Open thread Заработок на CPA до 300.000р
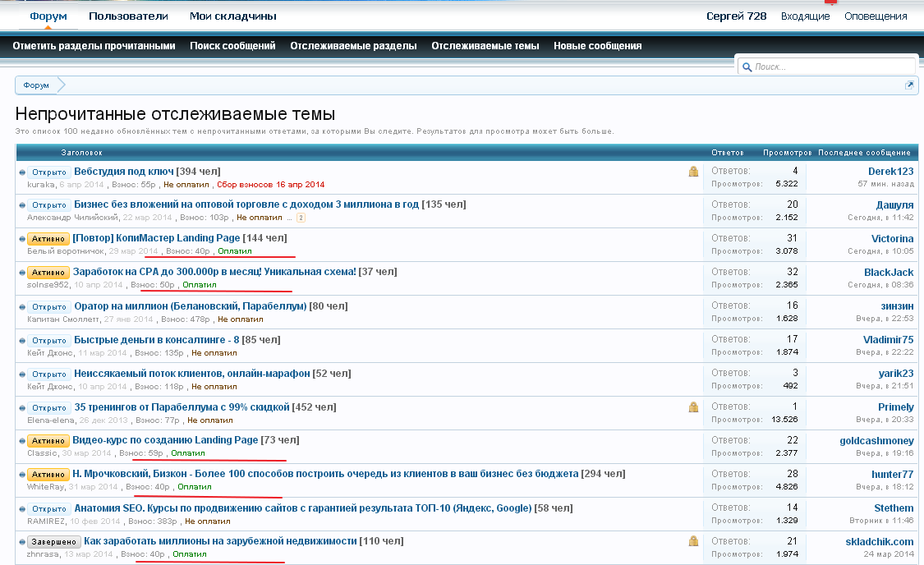Viewport: 924px width, 565px height. tap(214, 272)
